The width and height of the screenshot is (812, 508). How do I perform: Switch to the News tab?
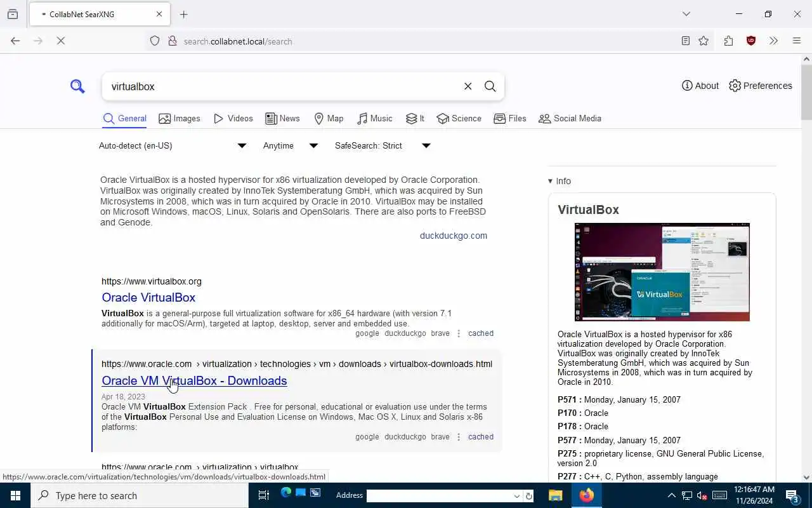pyautogui.click(x=282, y=119)
